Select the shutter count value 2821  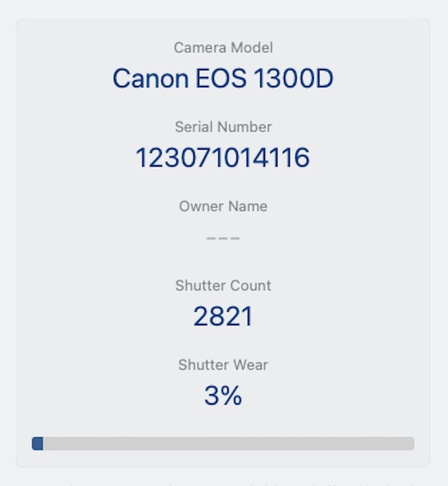coord(223,316)
